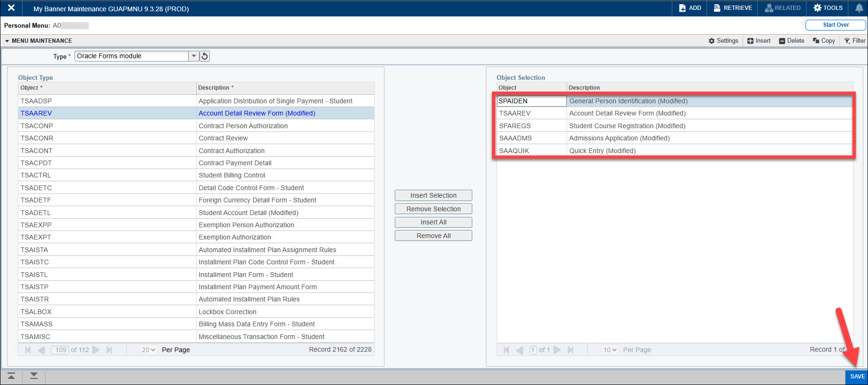Open the TOOLS menu

[x=828, y=8]
